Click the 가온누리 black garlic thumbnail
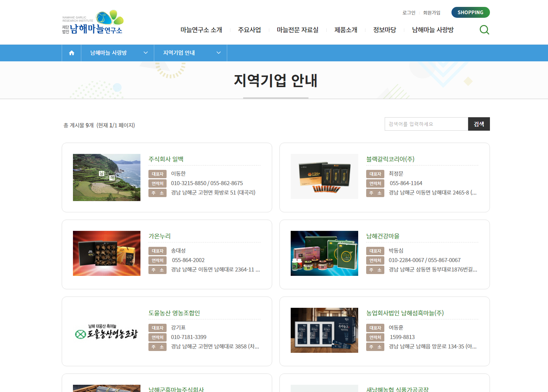548x392 pixels. coord(107,253)
